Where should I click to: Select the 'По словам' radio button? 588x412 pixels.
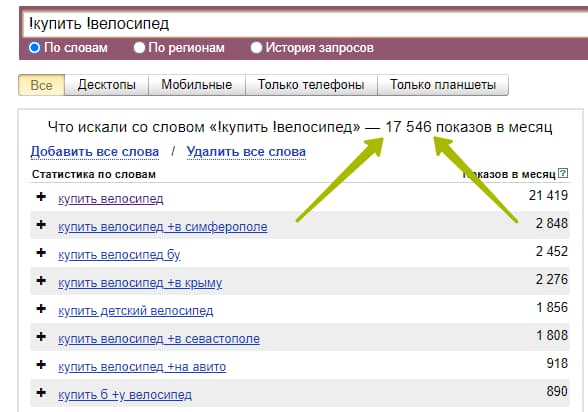[x=34, y=48]
